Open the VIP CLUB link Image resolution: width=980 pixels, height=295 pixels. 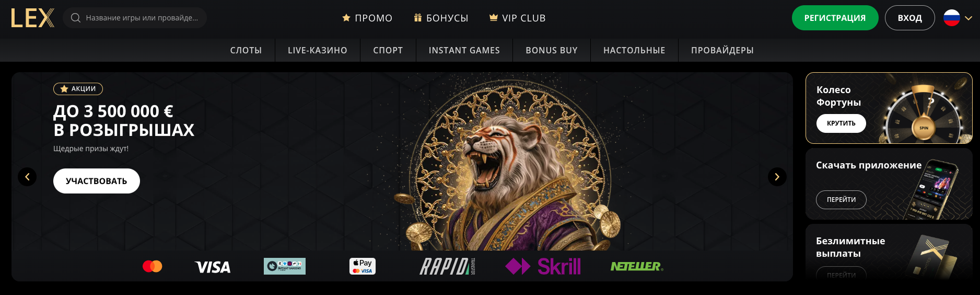click(518, 18)
